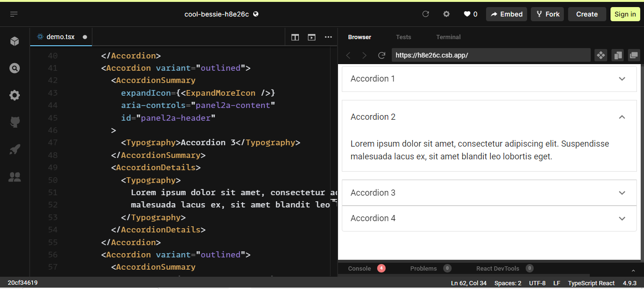Click the Accordion 4 header label
The height and width of the screenshot is (289, 644).
[x=373, y=218]
